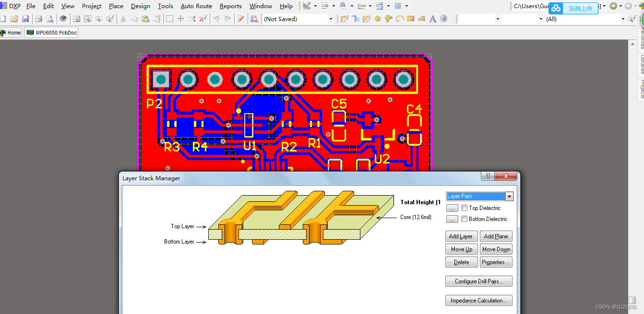Click the grid settings icon in top toolbar
This screenshot has height=314, width=644.
[398, 6]
